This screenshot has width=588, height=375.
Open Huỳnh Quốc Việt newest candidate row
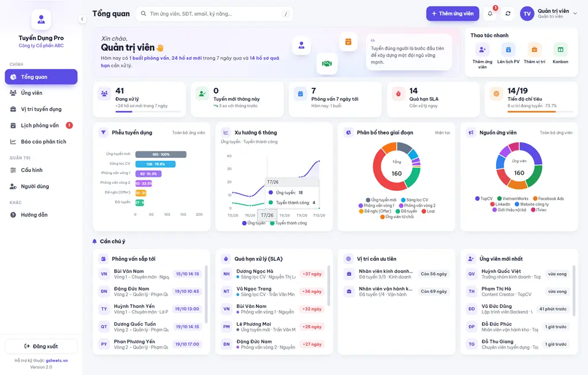point(518,274)
